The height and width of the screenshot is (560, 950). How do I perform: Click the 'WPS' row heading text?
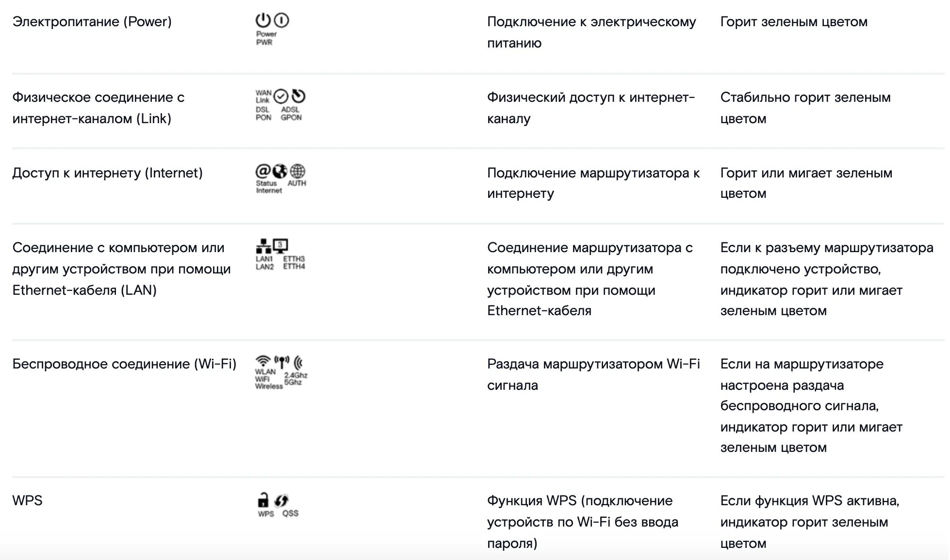[27, 501]
